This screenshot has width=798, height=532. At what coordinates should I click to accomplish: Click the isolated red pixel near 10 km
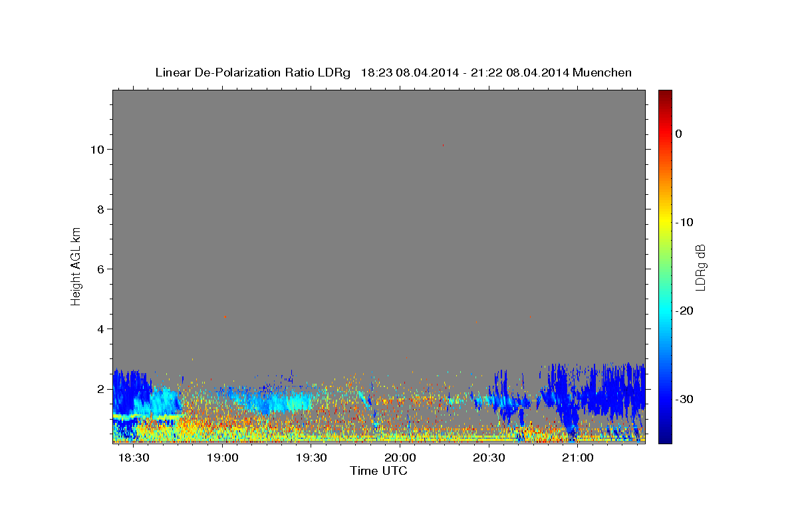tap(443, 144)
